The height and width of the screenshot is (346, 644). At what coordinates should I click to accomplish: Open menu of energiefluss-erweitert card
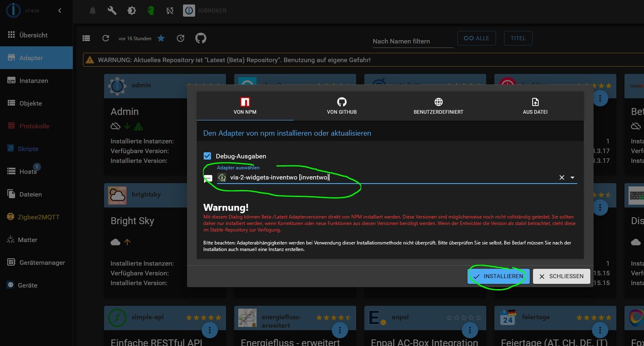click(340, 330)
